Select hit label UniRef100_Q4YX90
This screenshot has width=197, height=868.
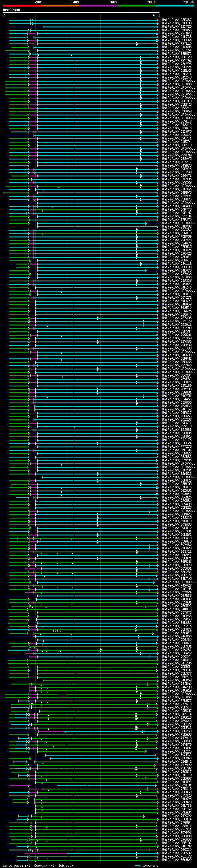pos(176,816)
